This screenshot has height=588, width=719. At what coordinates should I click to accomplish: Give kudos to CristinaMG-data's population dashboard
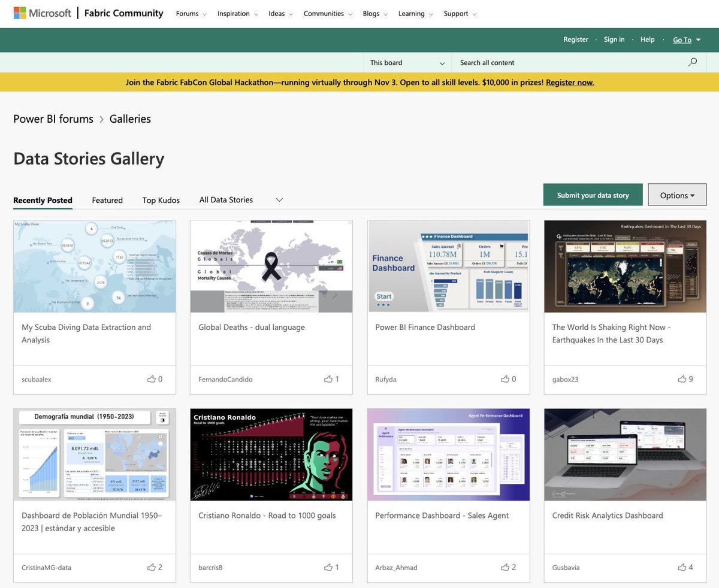pos(151,567)
